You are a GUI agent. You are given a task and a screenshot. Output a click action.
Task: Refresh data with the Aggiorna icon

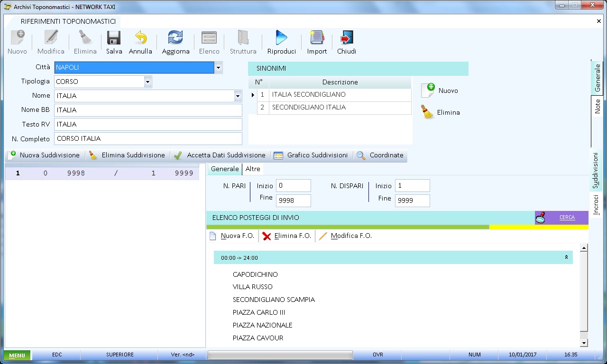pos(175,38)
